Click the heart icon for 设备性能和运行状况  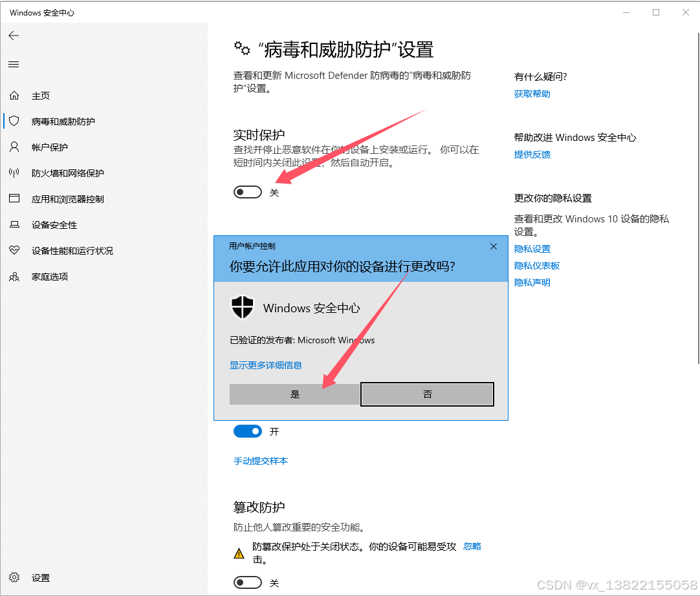[14, 250]
